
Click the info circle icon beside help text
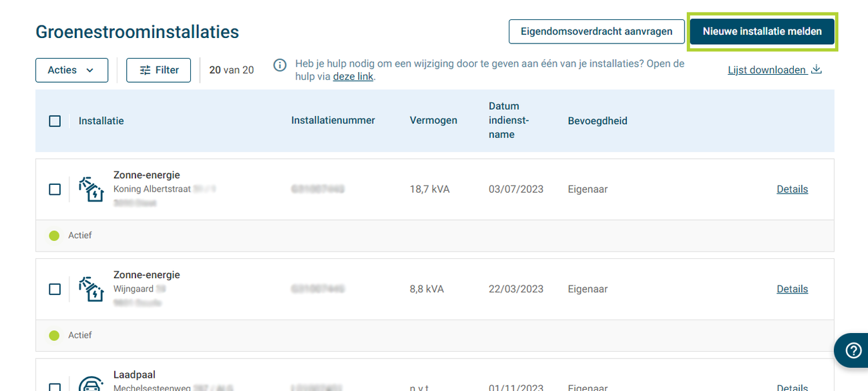280,65
